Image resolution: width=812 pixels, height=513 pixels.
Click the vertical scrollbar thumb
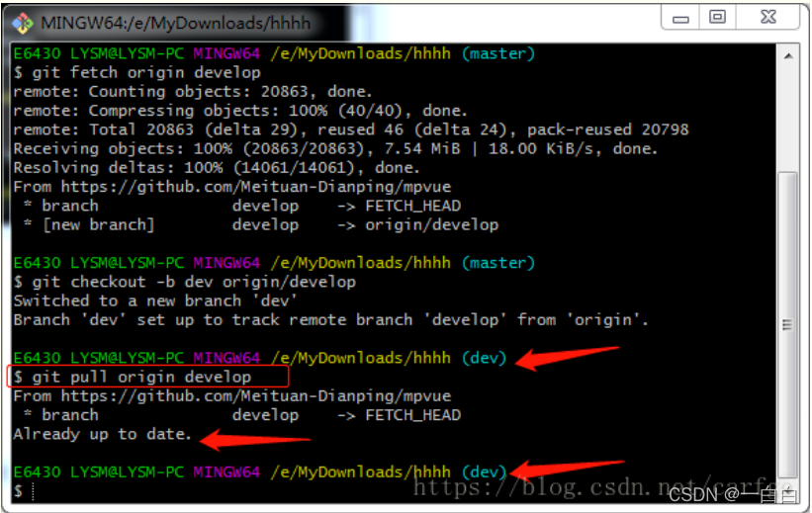point(787,324)
